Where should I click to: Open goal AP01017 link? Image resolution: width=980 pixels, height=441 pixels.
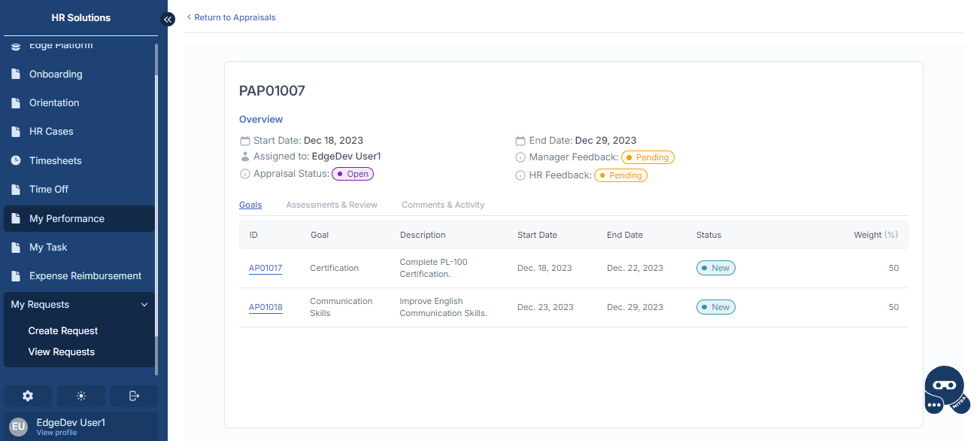click(x=265, y=268)
